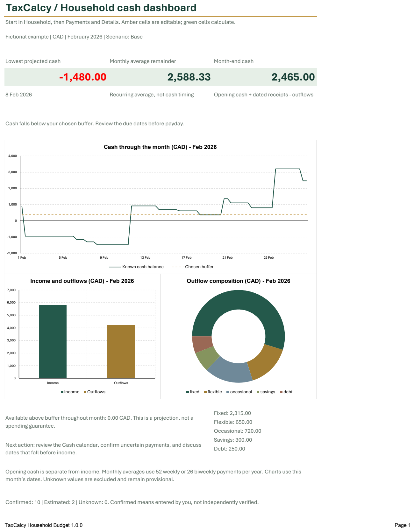
Task: Click the "Monthly average remainder" label
Action: [143, 61]
